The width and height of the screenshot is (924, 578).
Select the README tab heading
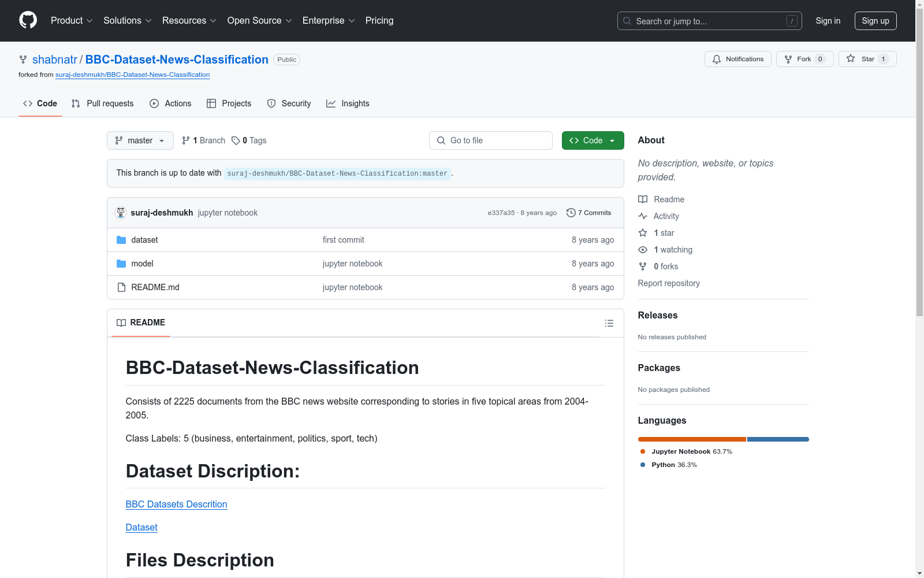[141, 323]
